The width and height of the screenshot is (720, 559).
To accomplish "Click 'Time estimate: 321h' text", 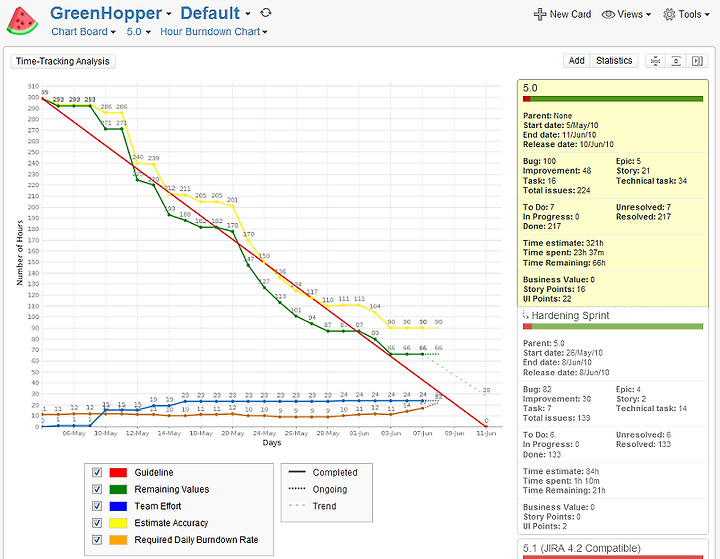I will pos(563,243).
